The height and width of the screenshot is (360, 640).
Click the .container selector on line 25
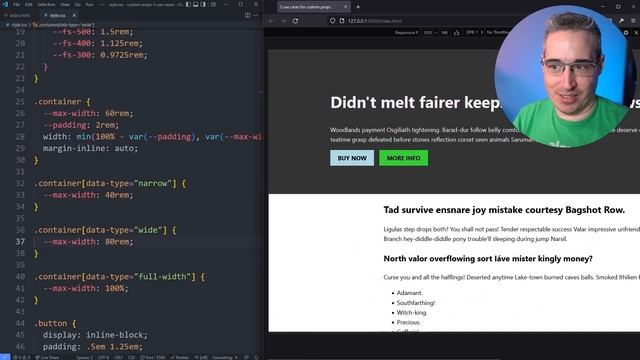(58, 102)
